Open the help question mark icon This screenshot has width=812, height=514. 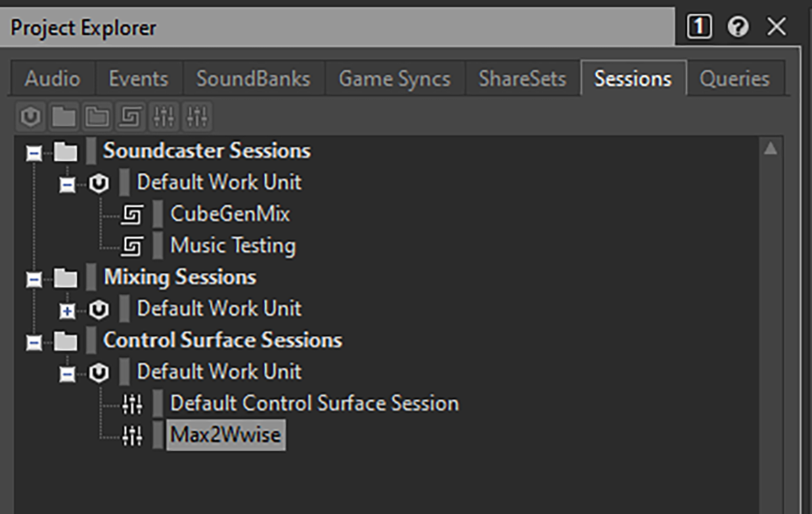pyautogui.click(x=738, y=27)
